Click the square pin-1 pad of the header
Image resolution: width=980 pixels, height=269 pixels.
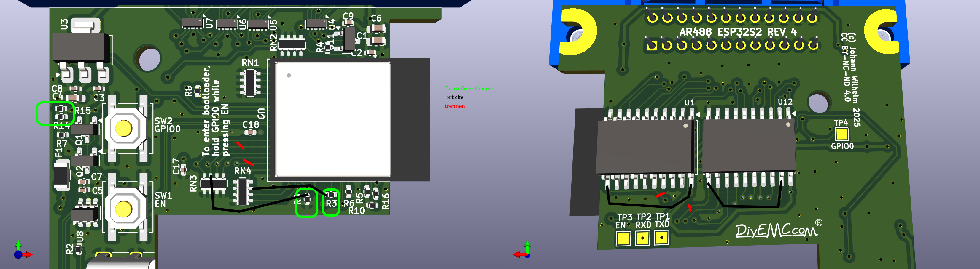652,46
